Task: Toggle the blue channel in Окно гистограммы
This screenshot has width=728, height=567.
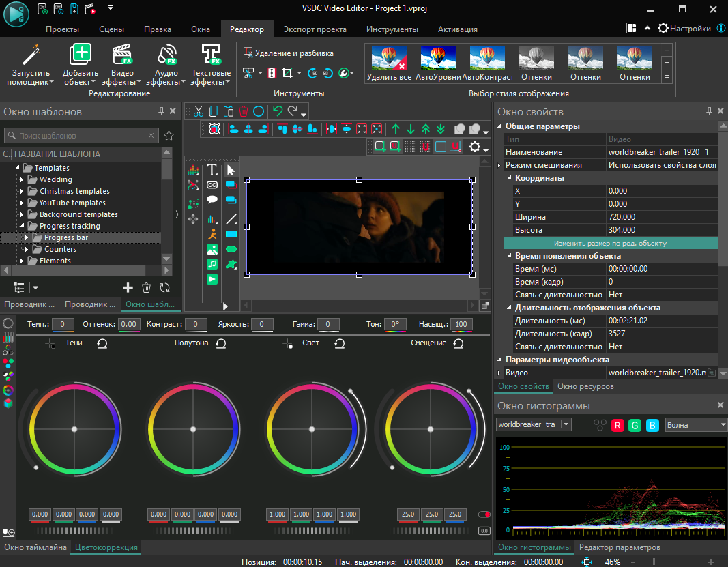Action: (x=652, y=425)
